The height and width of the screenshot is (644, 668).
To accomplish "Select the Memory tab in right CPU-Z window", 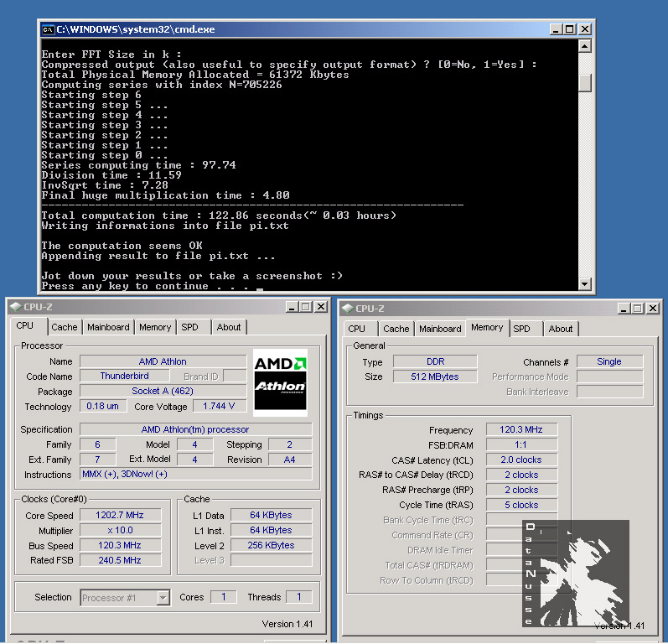I will [x=487, y=327].
